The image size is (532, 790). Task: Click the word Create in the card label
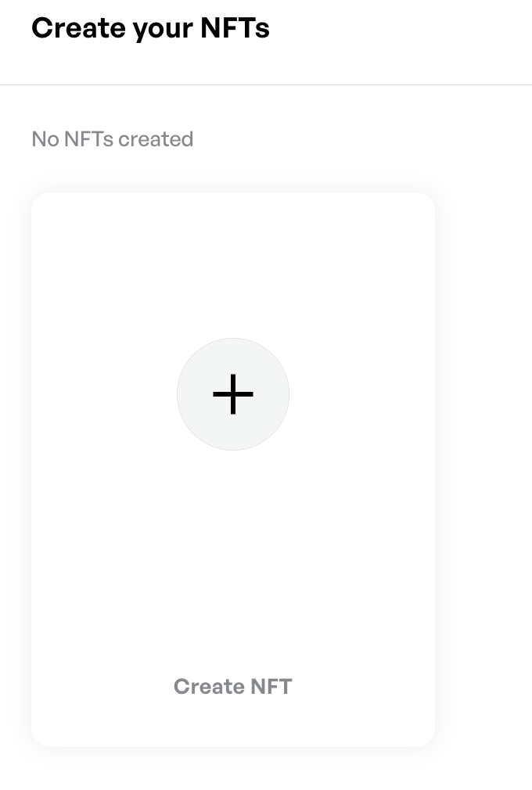click(x=208, y=687)
